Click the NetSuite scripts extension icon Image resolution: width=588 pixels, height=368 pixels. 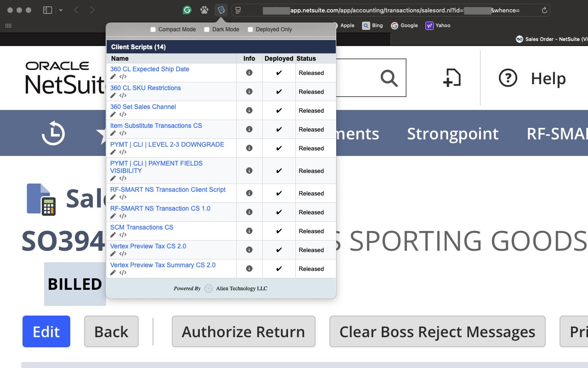click(x=221, y=10)
